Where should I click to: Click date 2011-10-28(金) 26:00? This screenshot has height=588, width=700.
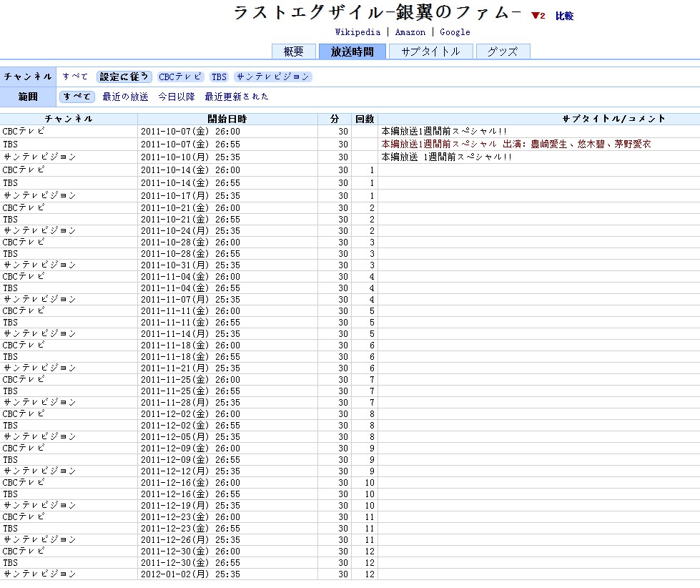(191, 242)
